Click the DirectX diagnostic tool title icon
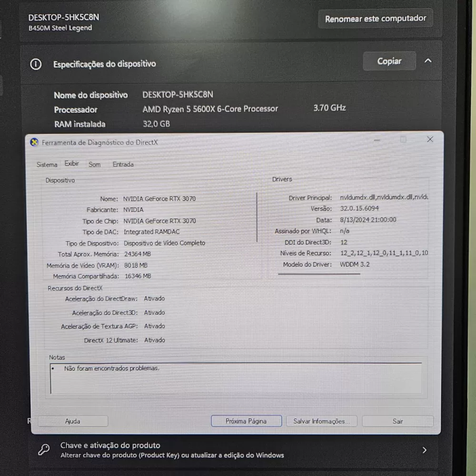 pyautogui.click(x=34, y=142)
